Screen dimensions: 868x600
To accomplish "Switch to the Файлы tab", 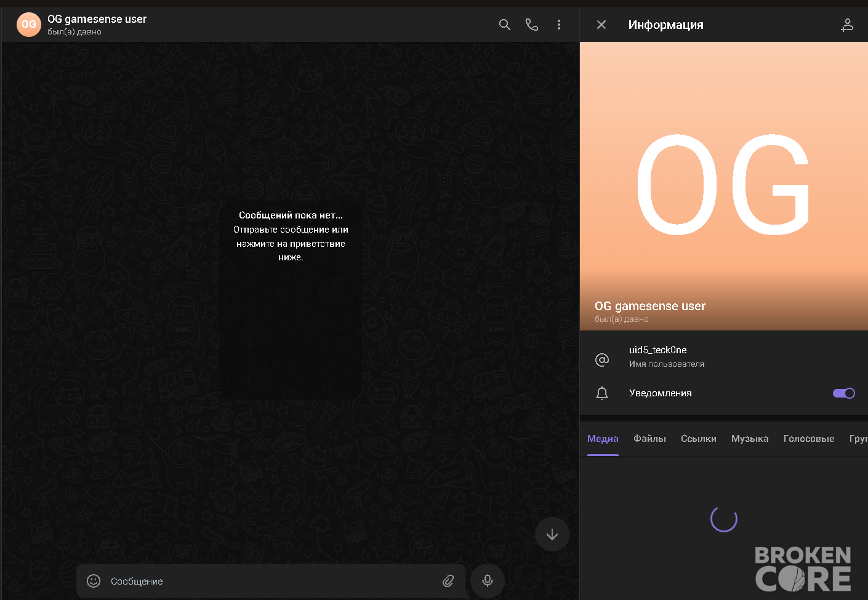I will [x=649, y=439].
